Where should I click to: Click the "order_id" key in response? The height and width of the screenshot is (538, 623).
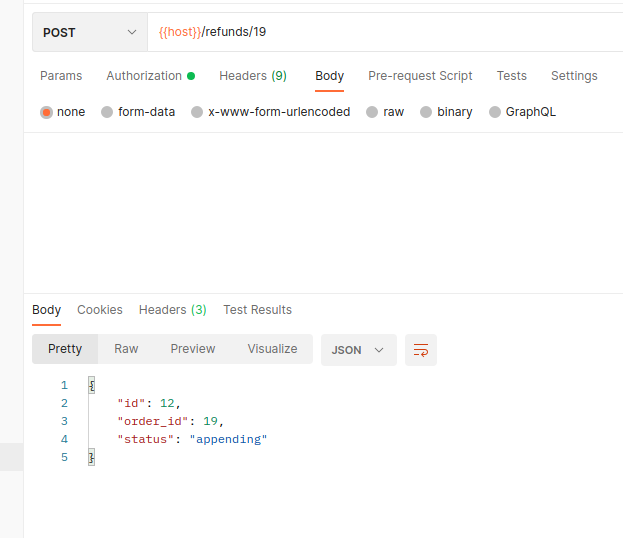(x=153, y=421)
